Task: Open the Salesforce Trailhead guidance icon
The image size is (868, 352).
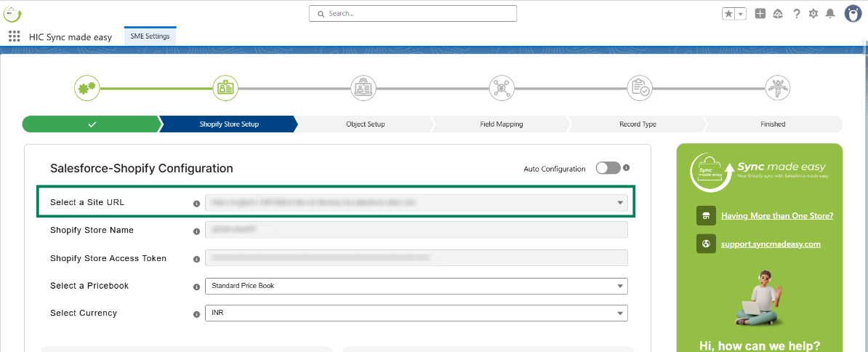Action: tap(778, 14)
